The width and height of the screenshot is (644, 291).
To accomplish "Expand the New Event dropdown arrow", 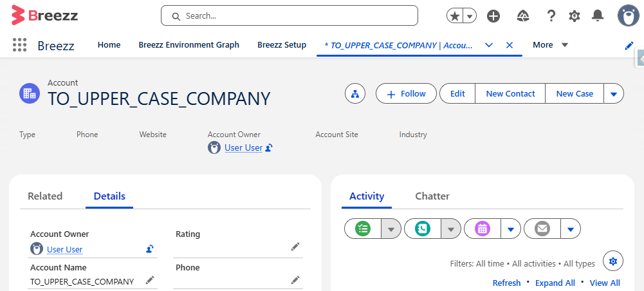I will (511, 229).
